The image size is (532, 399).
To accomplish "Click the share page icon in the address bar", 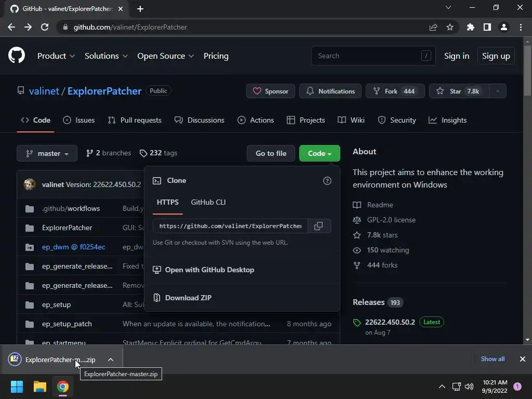I will tap(433, 27).
